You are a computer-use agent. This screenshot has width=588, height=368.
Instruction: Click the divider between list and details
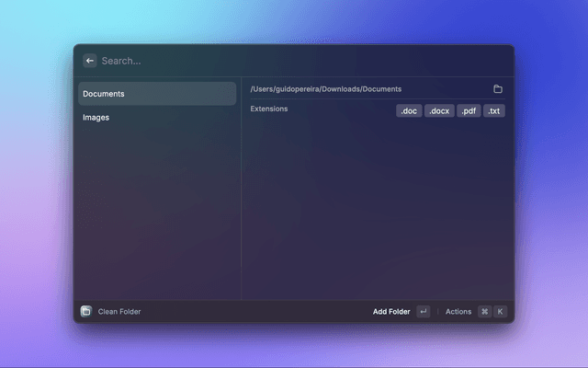(242, 202)
